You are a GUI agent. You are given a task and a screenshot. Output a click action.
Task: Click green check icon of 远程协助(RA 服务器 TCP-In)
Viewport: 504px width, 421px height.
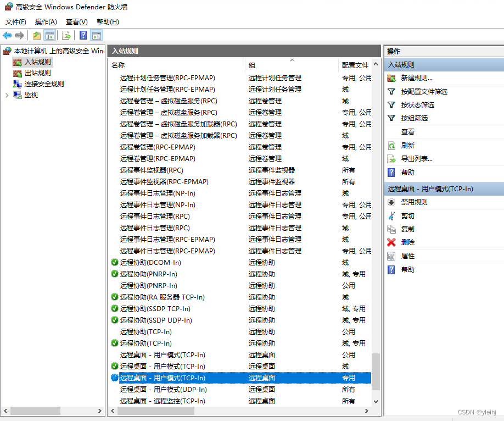point(114,297)
